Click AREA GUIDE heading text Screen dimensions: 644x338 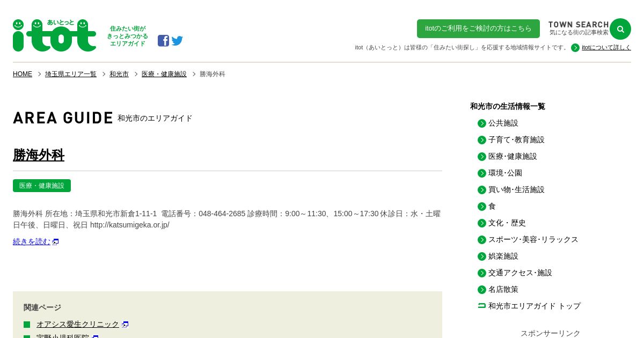point(63,118)
